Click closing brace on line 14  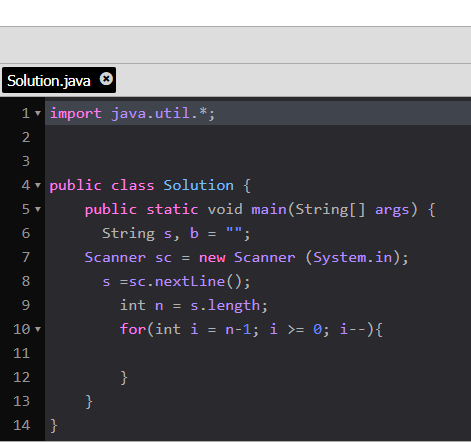54,426
